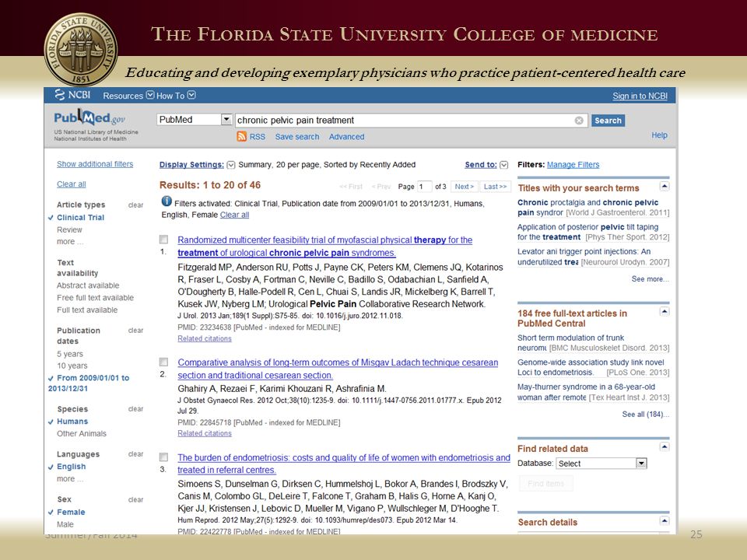Clear the Publication dates filter
Viewport: 747px width, 560px height.
tap(135, 331)
